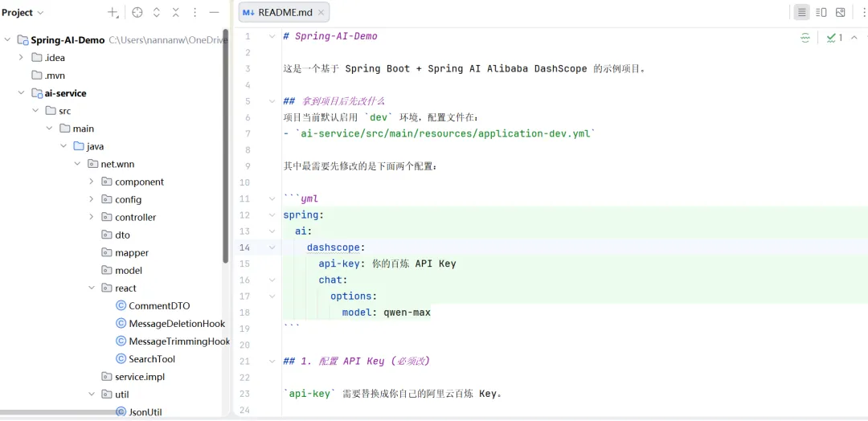
Task: Expand the component package
Action: pyautogui.click(x=92, y=182)
